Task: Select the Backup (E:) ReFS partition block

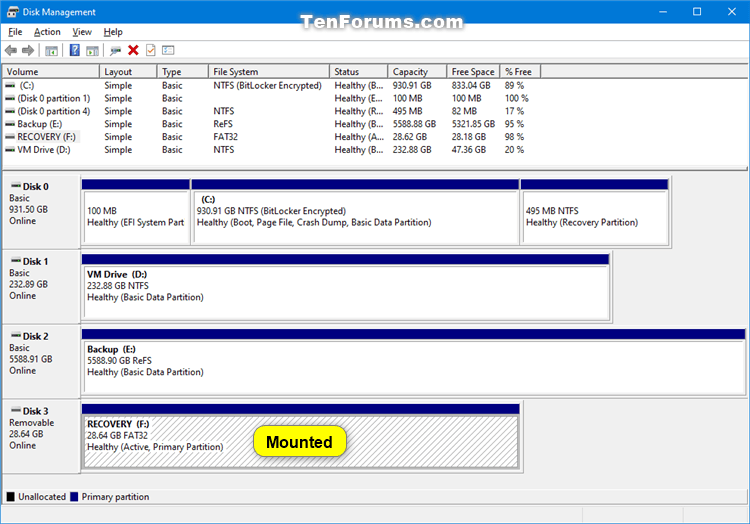Action: [413, 362]
